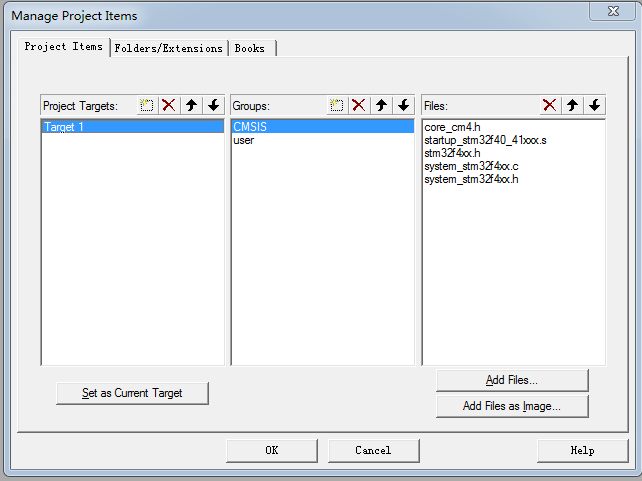Move selected file down
Screen dimensions: 642x481
pos(594,106)
